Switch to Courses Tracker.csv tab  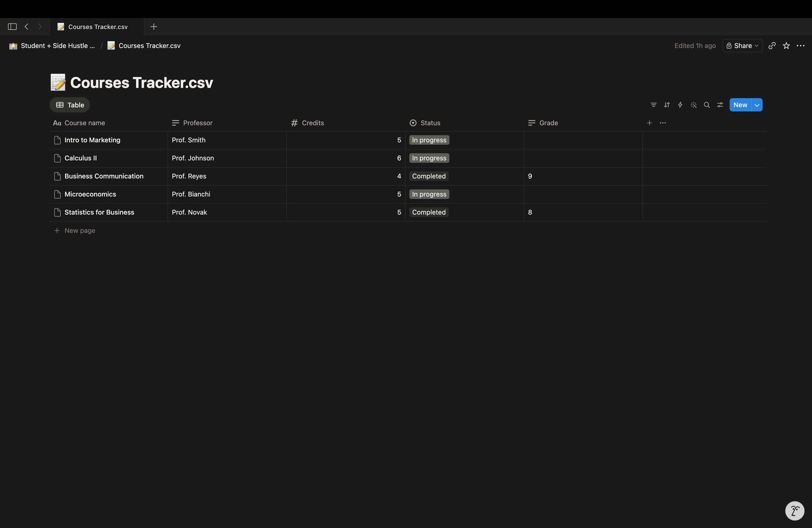[x=97, y=27]
